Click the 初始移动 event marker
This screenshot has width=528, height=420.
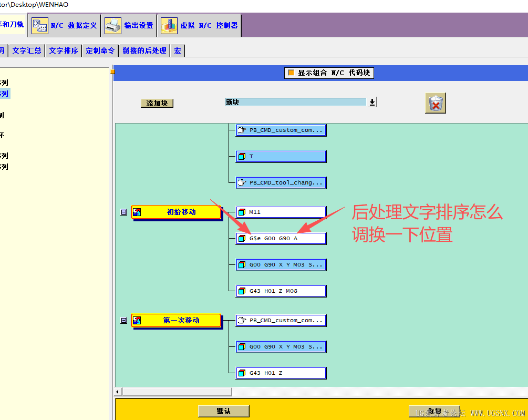177,212
